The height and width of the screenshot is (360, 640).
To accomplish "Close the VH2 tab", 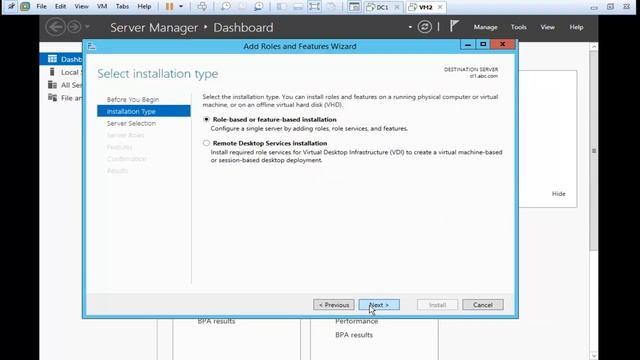I will point(440,7).
